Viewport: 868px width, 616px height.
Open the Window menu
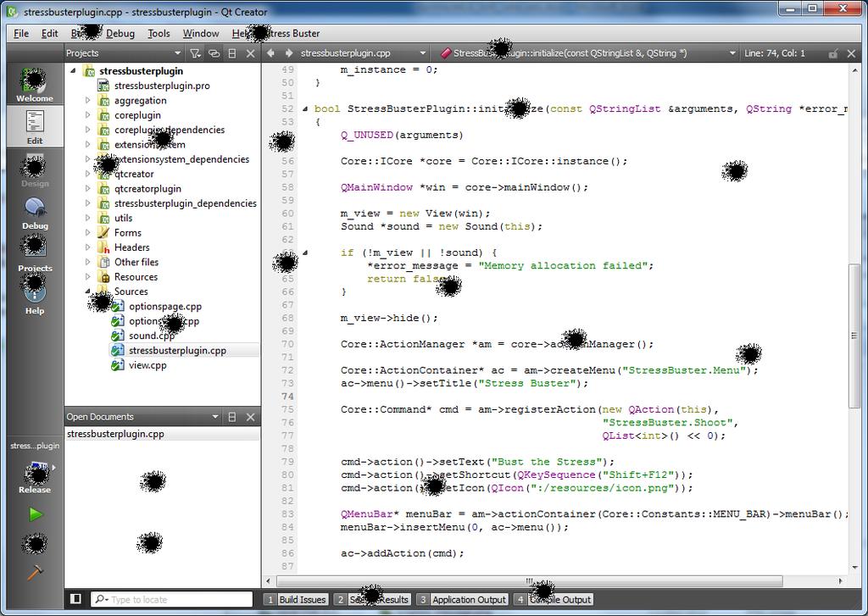pyautogui.click(x=201, y=33)
